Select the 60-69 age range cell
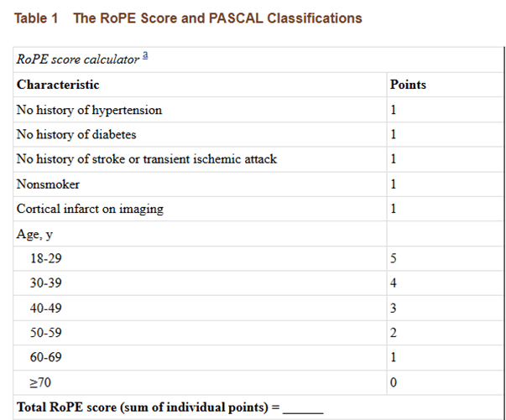The image size is (506, 420). coord(200,357)
